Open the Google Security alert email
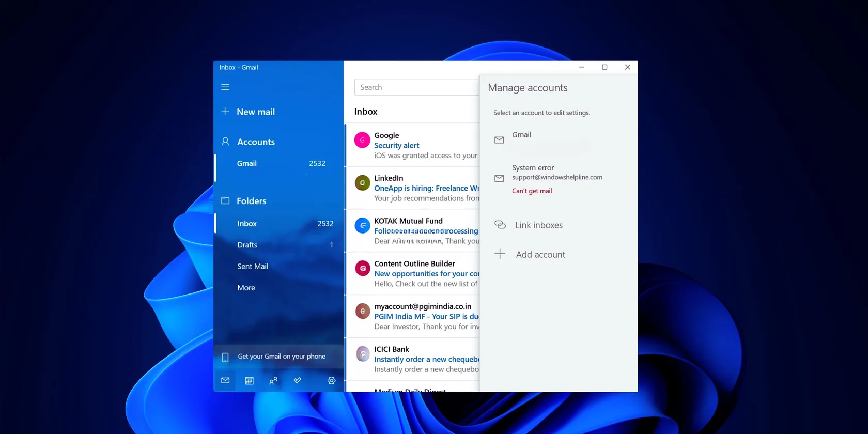The height and width of the screenshot is (434, 868). point(416,145)
